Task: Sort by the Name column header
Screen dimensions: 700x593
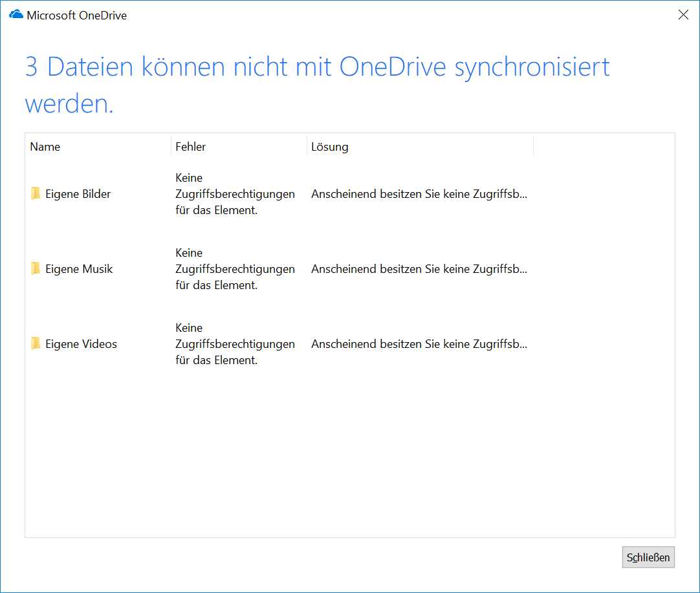Action: click(x=98, y=147)
